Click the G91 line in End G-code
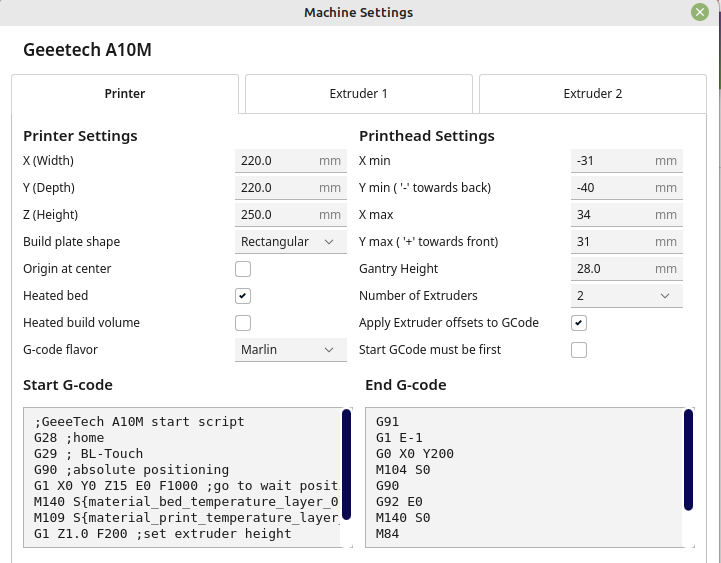 click(387, 422)
